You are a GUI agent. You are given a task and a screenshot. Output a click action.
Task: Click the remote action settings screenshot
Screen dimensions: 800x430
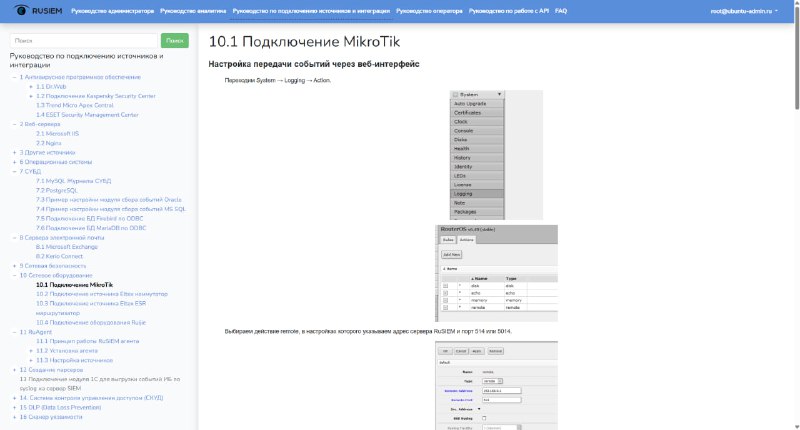[496, 385]
